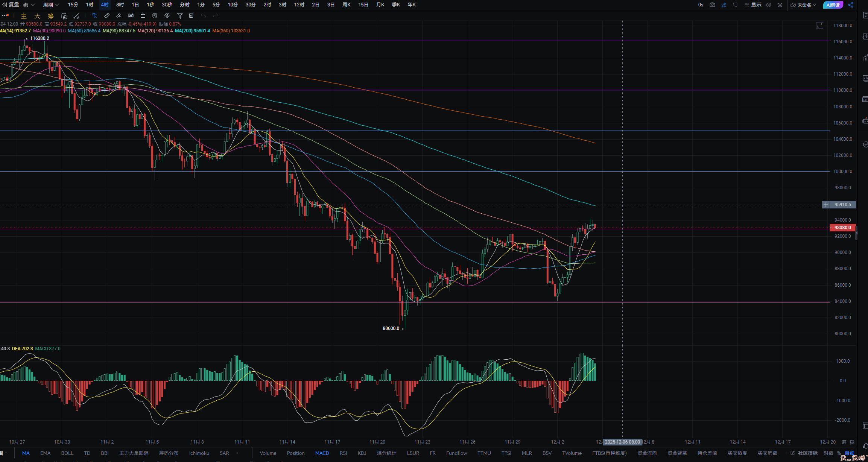
Task: Select the ruler measure tool
Action: (x=107, y=16)
